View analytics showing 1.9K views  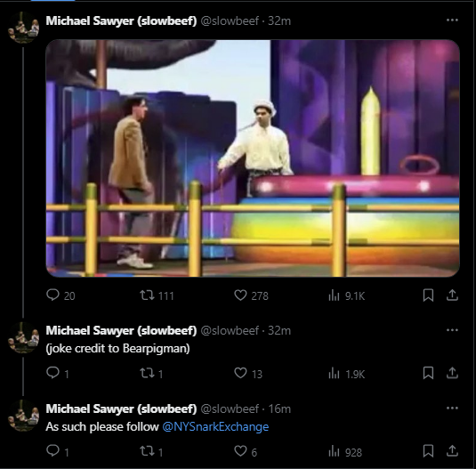(x=347, y=374)
